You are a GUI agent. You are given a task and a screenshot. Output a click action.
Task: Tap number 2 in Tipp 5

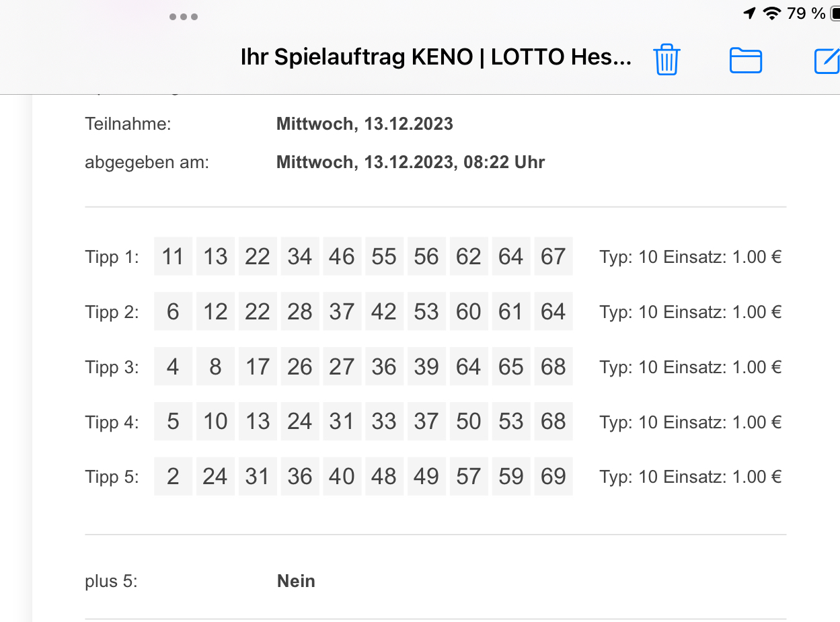[173, 476]
